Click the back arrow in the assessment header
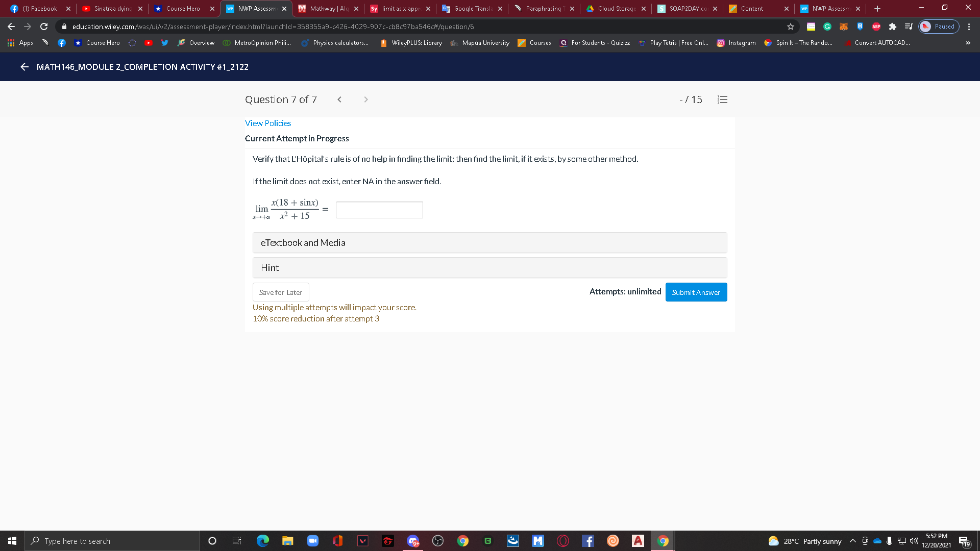 coord(23,67)
